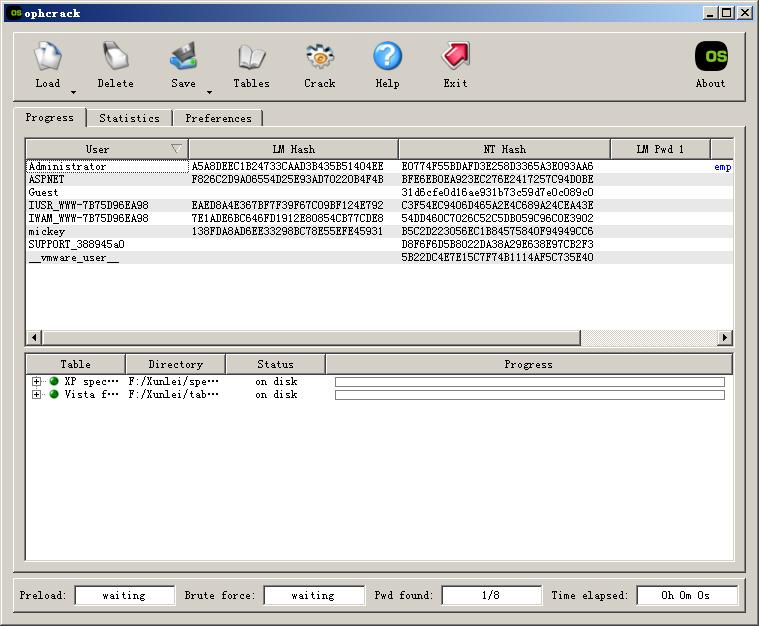Click the F:/Xunlei/spe directory cell
The height and width of the screenshot is (626, 759).
(173, 382)
